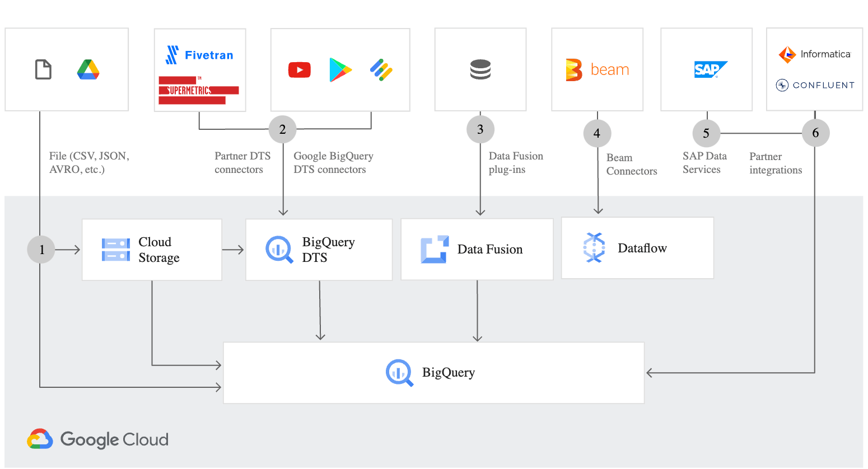
Task: Select the Confluent logo
Action: 815,85
